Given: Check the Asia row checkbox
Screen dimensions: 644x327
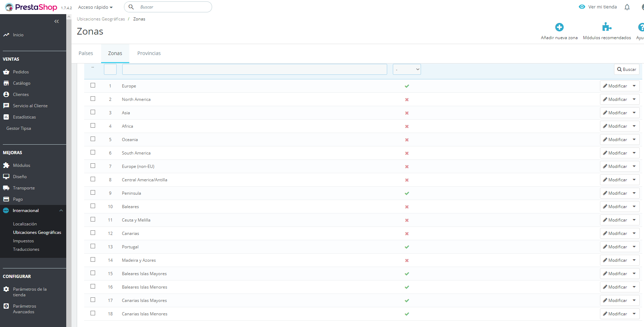Looking at the screenshot, I should (x=93, y=112).
